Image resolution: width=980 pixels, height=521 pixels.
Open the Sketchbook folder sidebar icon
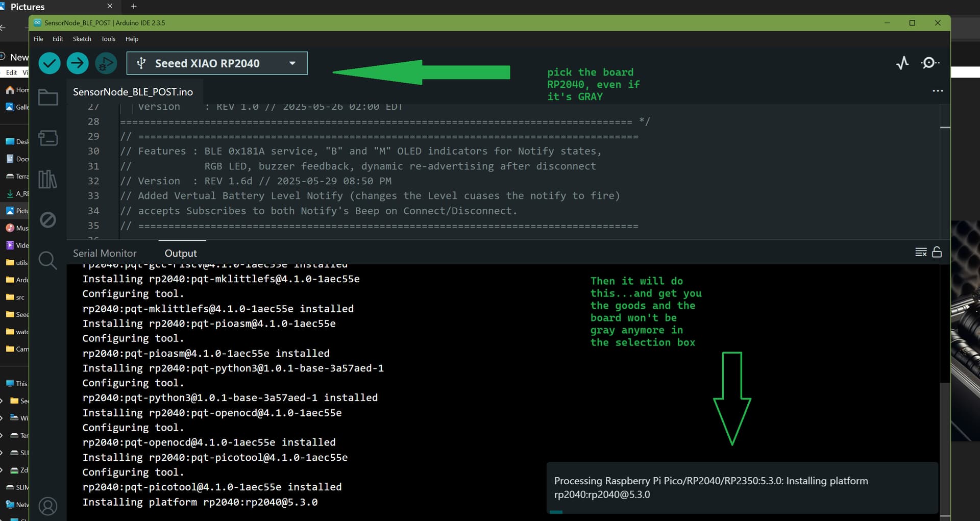(48, 97)
